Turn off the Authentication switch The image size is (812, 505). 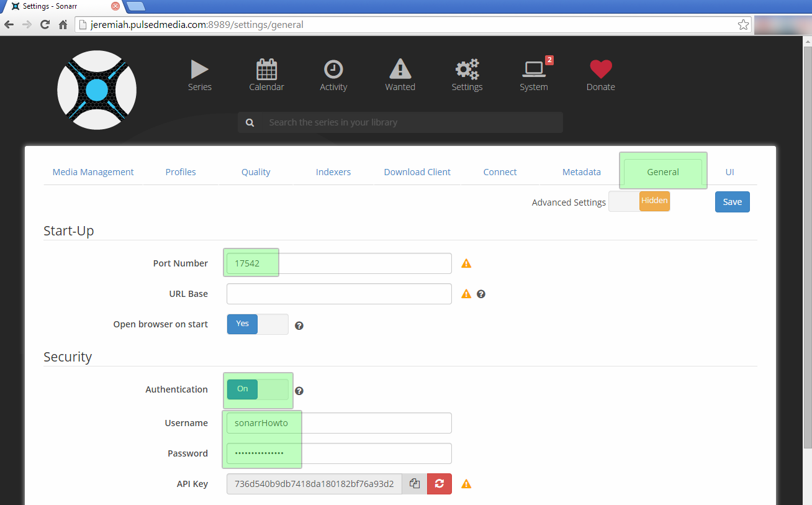[258, 389]
